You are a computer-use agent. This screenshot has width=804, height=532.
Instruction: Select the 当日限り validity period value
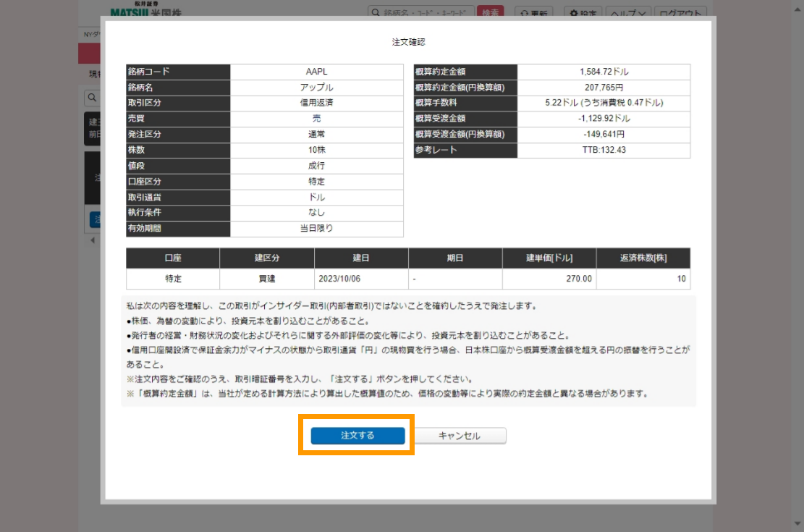(x=316, y=228)
